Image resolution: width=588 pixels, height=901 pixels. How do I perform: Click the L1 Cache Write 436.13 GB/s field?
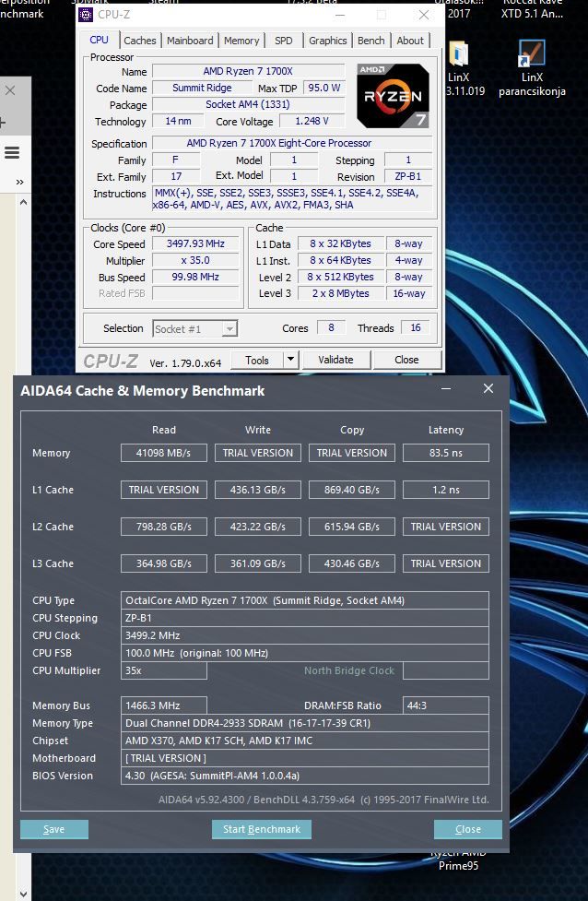point(258,490)
